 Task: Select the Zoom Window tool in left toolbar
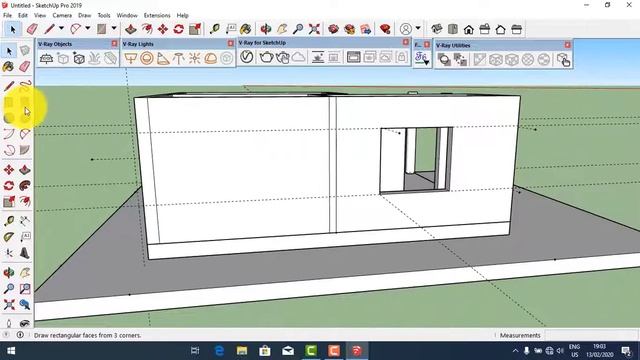coord(25,289)
